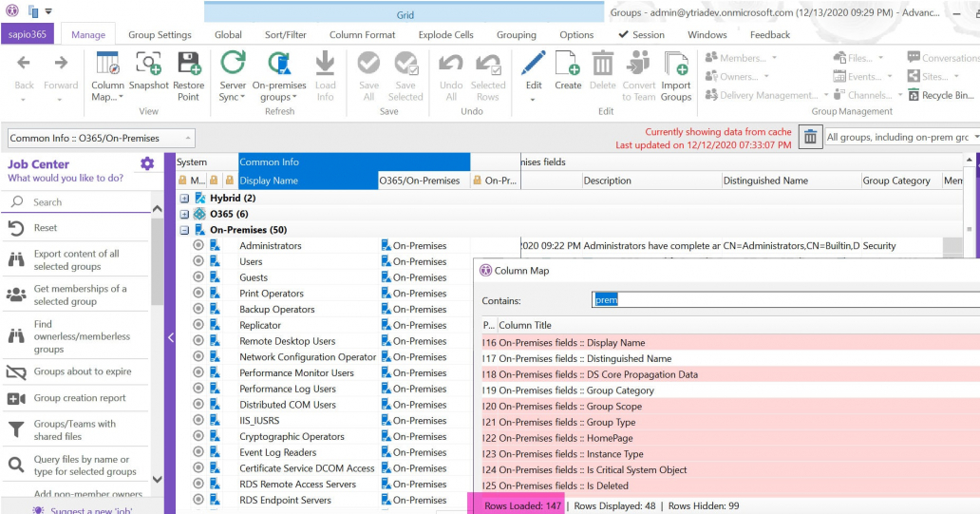The image size is (980, 514).
Task: Click the Forward navigation arrow
Action: pyautogui.click(x=61, y=63)
